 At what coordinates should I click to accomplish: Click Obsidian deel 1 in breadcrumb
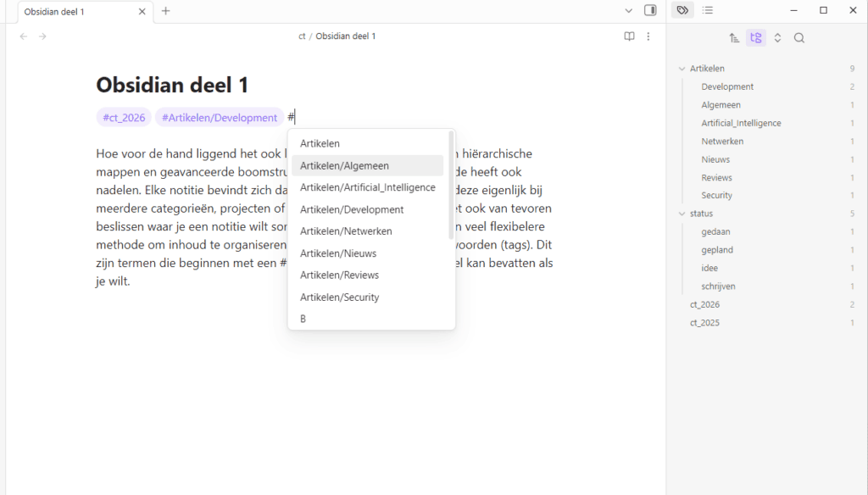click(x=346, y=36)
